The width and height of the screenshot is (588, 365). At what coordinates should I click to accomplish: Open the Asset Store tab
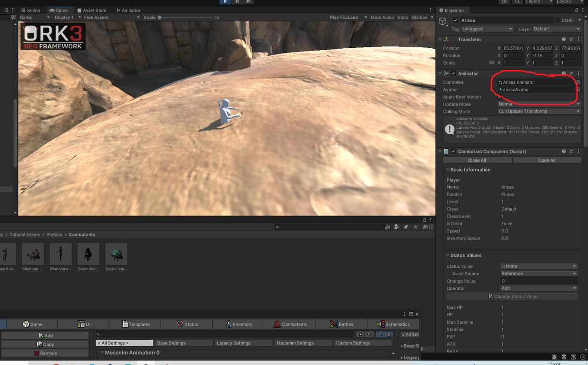[x=91, y=10]
